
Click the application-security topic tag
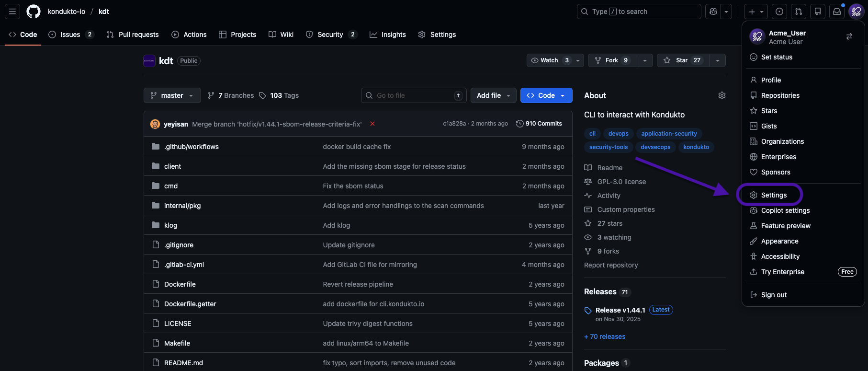[669, 134]
